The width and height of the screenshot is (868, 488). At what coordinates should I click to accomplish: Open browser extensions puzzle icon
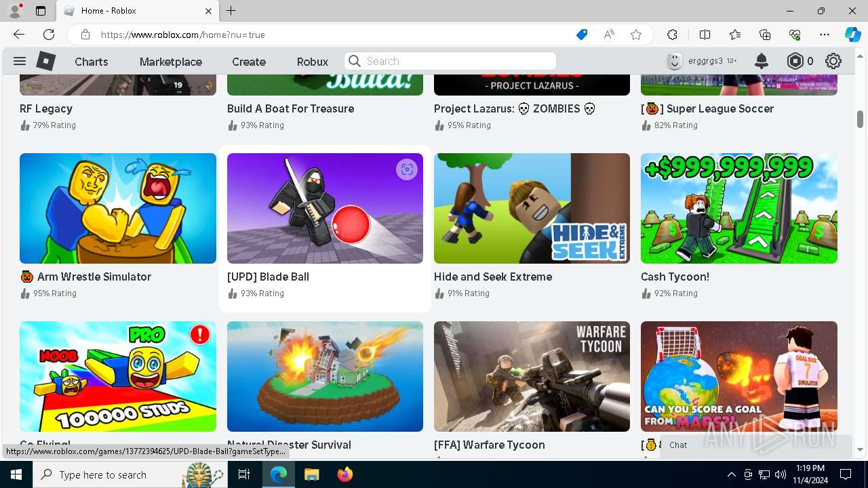coord(672,35)
